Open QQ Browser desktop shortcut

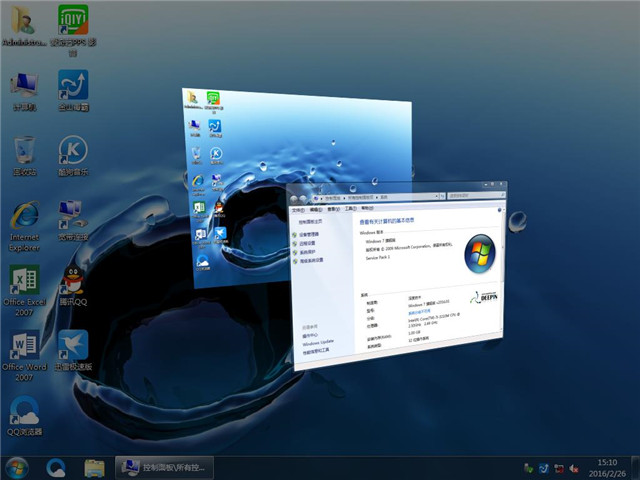point(24,411)
